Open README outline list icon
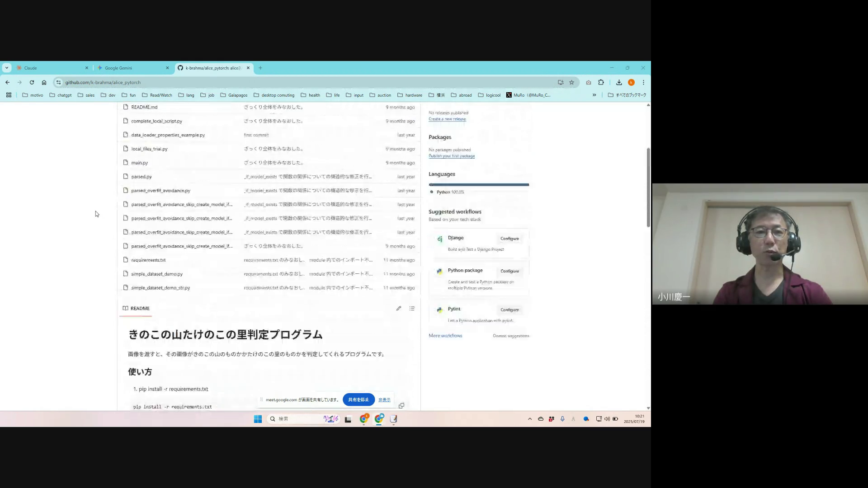This screenshot has width=868, height=488. [x=412, y=309]
